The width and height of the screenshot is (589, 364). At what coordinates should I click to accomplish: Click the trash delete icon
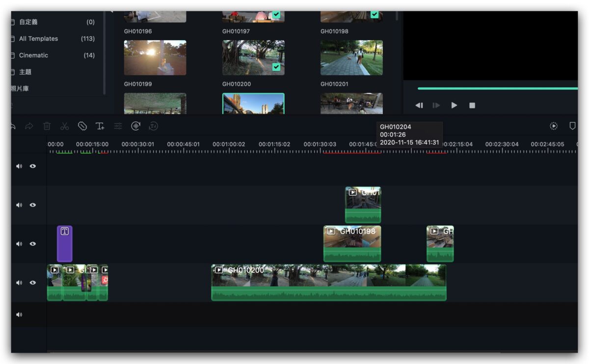[47, 126]
